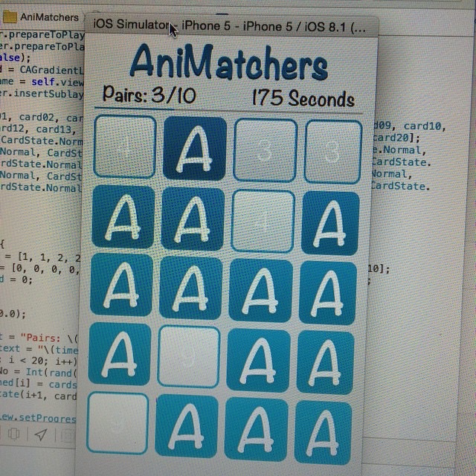The image size is (476, 476).
Task: Flip the first A card in the fourth row
Action: tap(120, 354)
